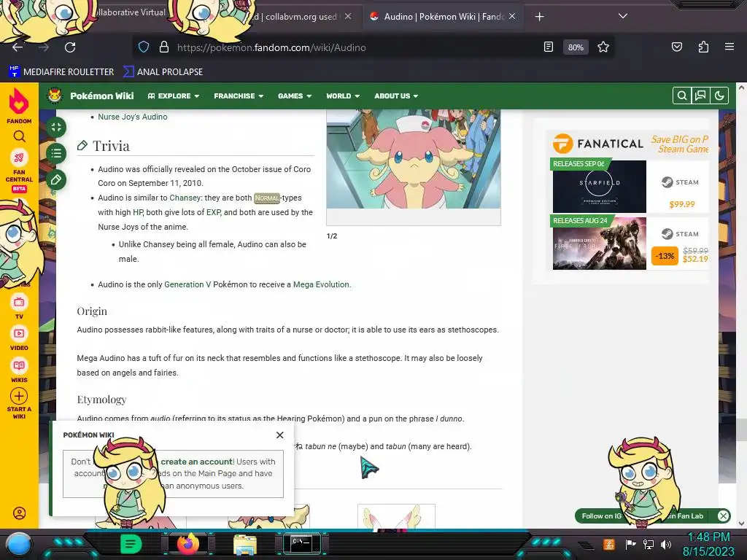The height and width of the screenshot is (560, 747).
Task: Open the command prompt taskbar window
Action: (x=301, y=543)
